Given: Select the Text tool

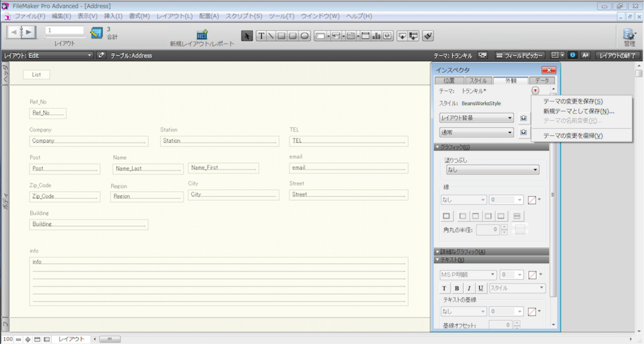Looking at the screenshot, I should [261, 36].
